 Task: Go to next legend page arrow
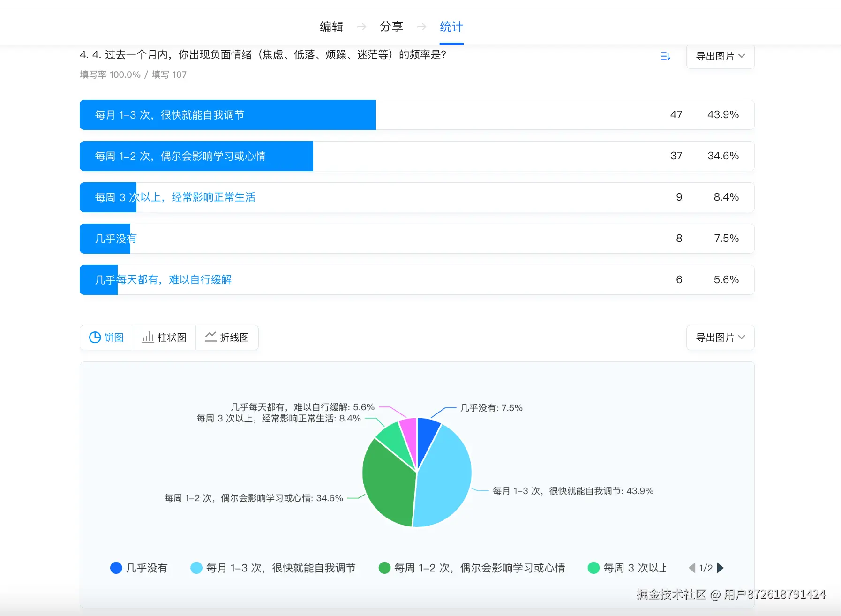point(721,568)
